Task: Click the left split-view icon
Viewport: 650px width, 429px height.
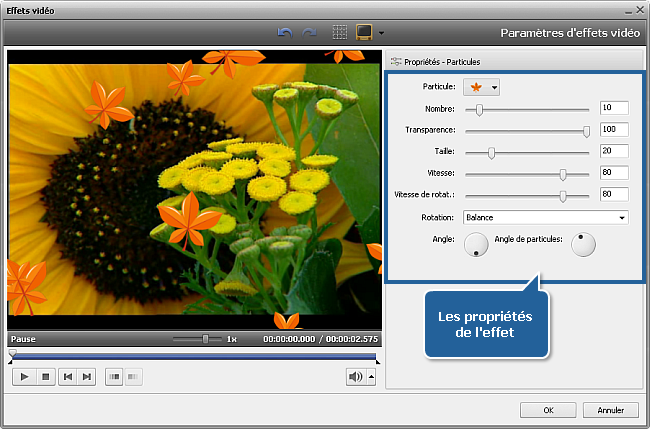Action: click(113, 376)
